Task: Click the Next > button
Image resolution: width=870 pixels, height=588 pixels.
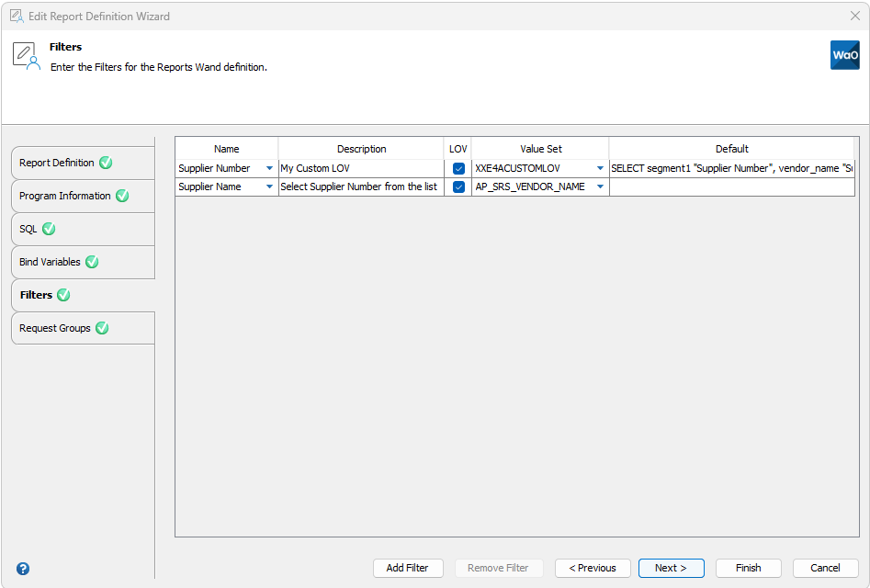Action: pos(671,568)
